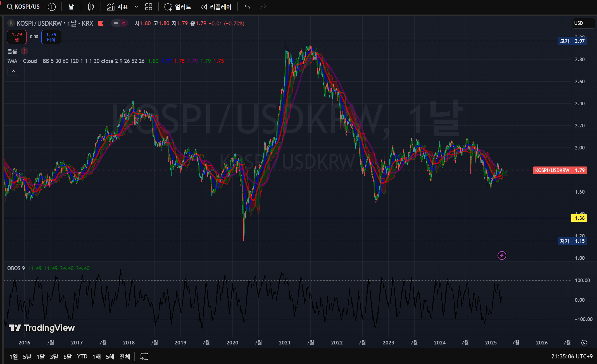Open the KOSPI/US symbol search
This screenshot has width=597, height=364.
23,7
